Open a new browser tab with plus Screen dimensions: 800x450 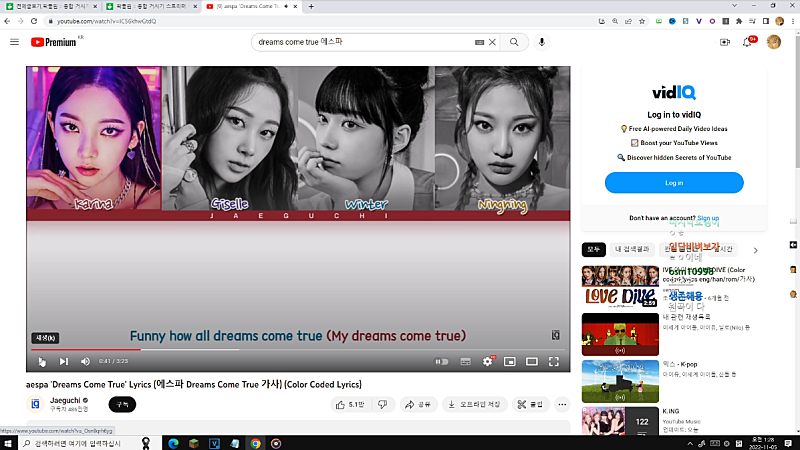pos(311,7)
